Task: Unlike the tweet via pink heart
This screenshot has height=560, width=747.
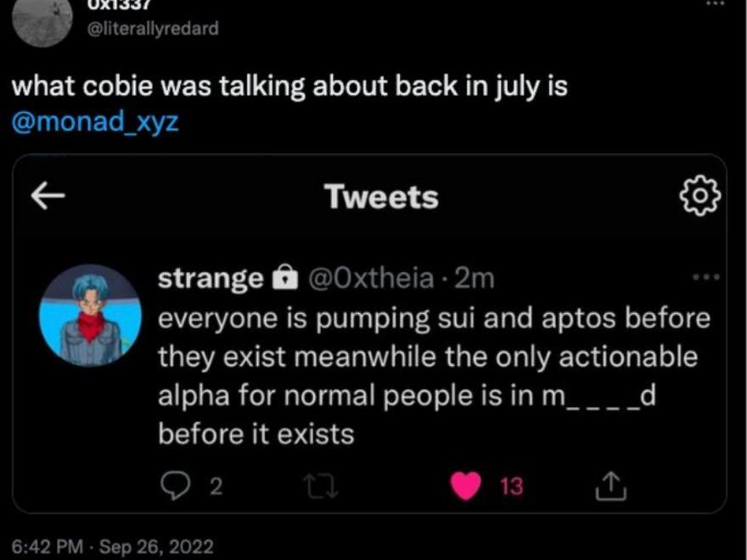Action: point(464,486)
